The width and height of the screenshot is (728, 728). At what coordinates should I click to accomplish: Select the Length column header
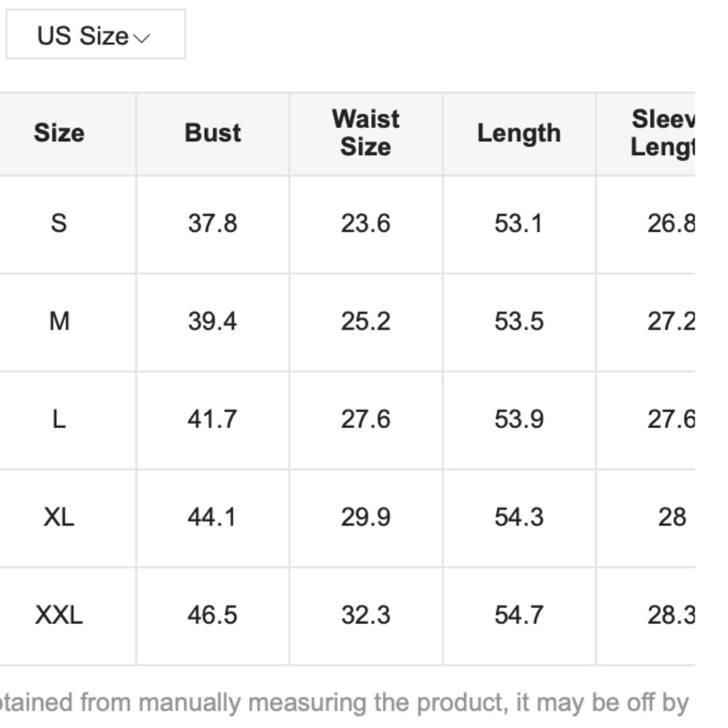pyautogui.click(x=519, y=133)
